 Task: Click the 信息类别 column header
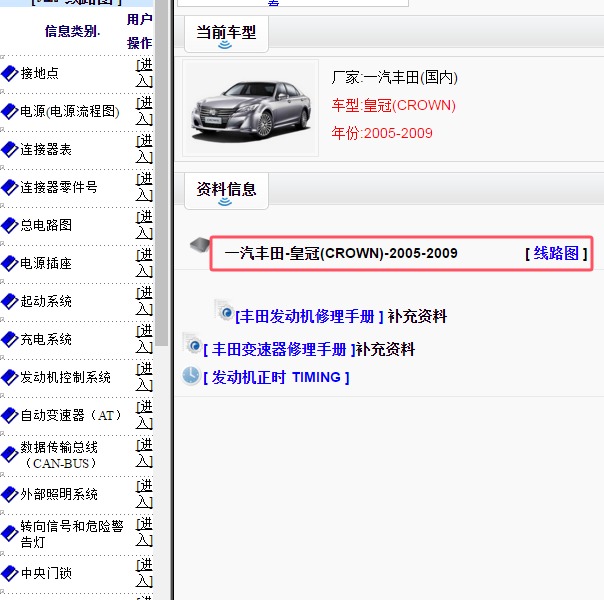(72, 31)
